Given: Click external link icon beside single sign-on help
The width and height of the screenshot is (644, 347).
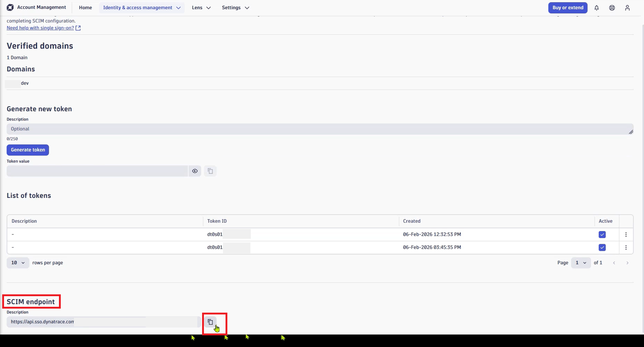Looking at the screenshot, I should tap(78, 28).
